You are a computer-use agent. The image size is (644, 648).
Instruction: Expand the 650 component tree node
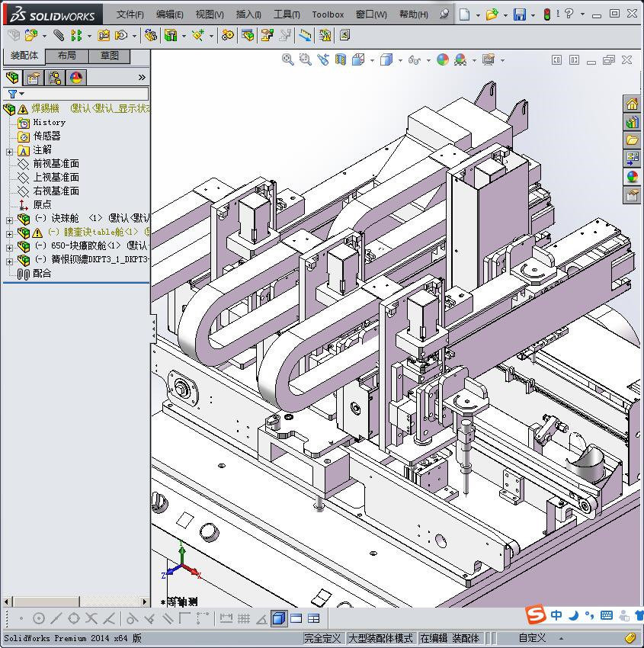pos(9,246)
